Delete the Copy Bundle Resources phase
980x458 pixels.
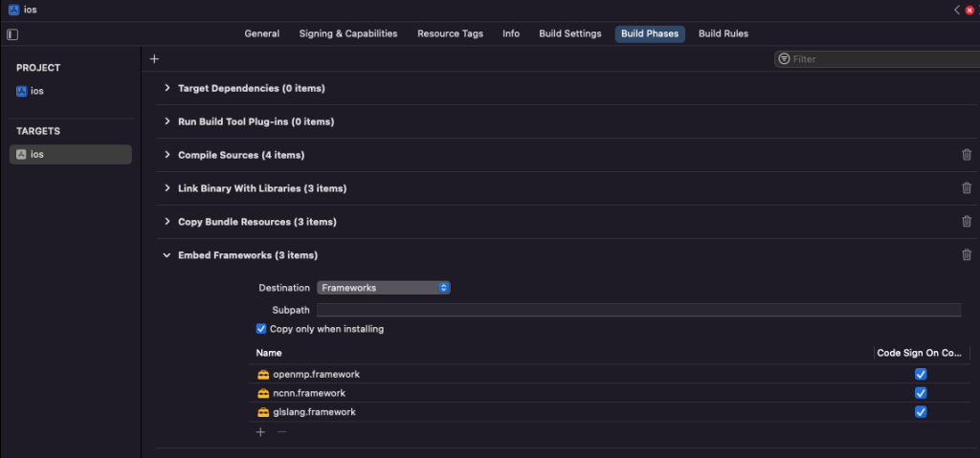click(967, 221)
